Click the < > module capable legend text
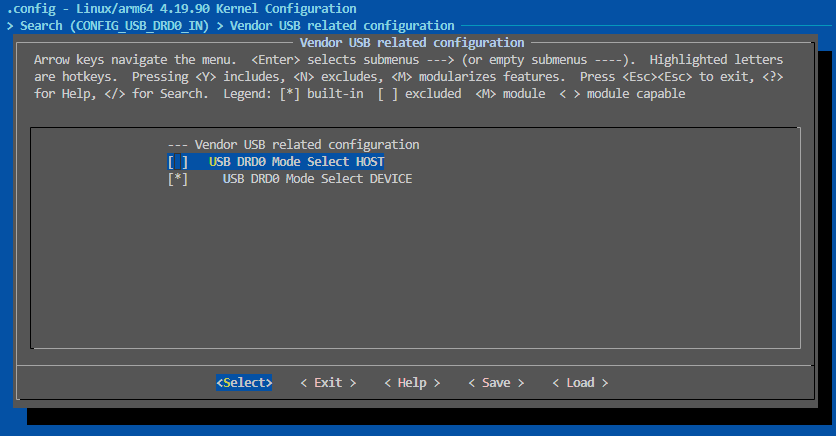 click(622, 94)
